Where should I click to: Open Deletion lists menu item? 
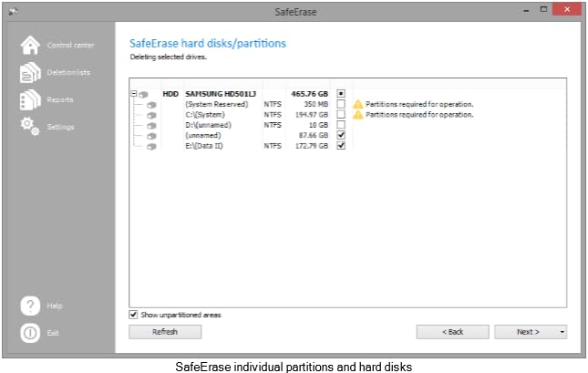[68, 72]
